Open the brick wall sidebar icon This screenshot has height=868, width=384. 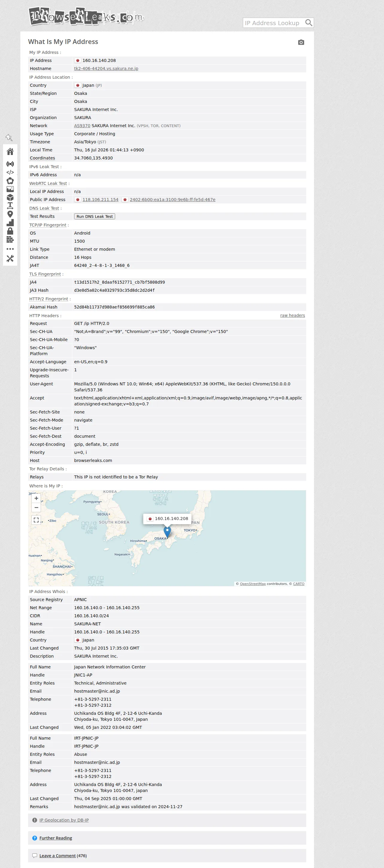pyautogui.click(x=10, y=240)
